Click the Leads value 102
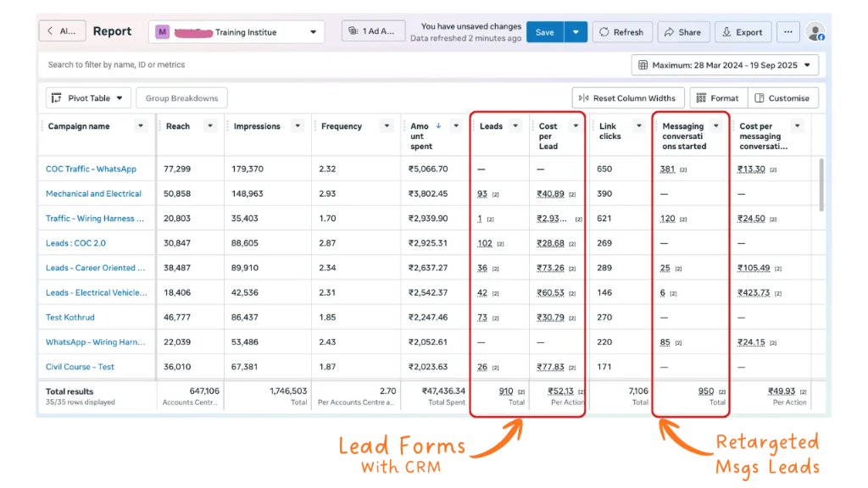 pyautogui.click(x=484, y=243)
